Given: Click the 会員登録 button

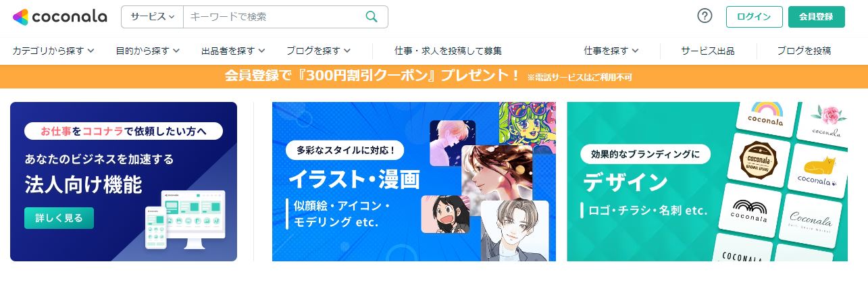Looking at the screenshot, I should pos(816,17).
